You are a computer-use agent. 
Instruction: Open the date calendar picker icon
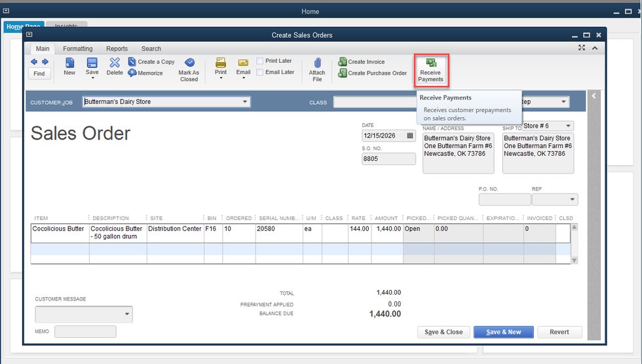[411, 136]
